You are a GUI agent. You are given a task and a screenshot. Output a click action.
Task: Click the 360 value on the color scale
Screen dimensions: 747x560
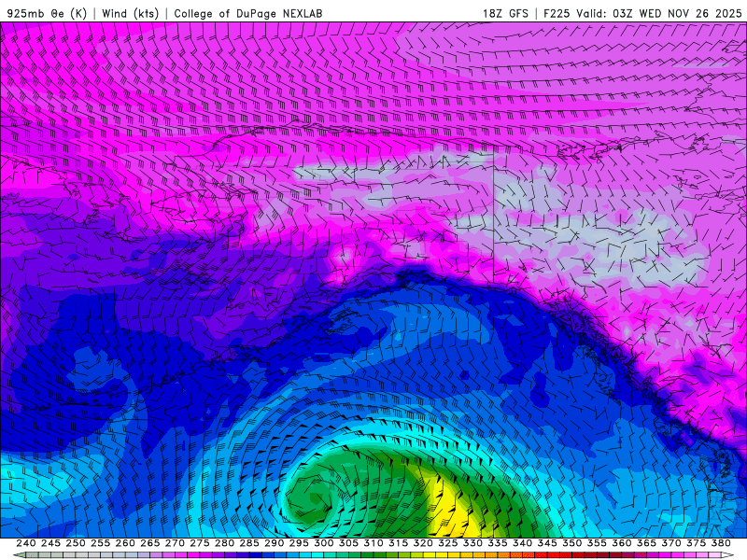pyautogui.click(x=622, y=543)
